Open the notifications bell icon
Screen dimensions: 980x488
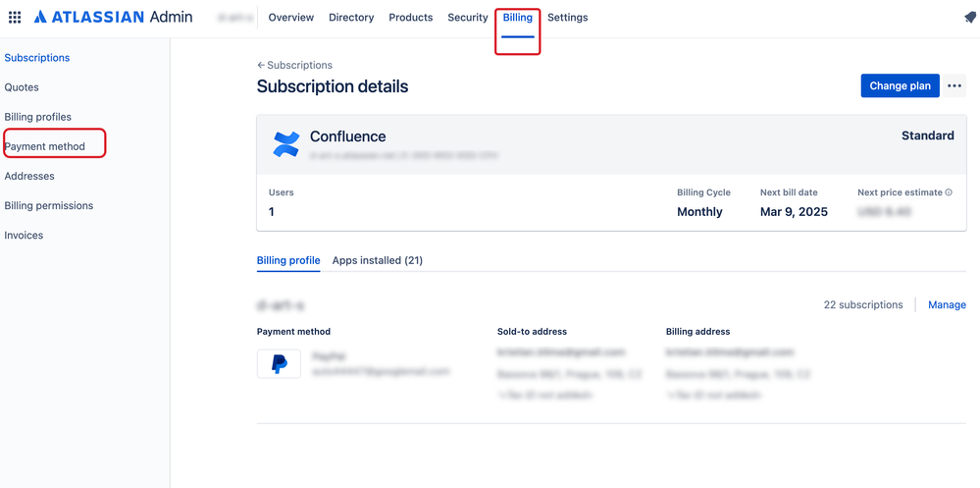(x=970, y=18)
